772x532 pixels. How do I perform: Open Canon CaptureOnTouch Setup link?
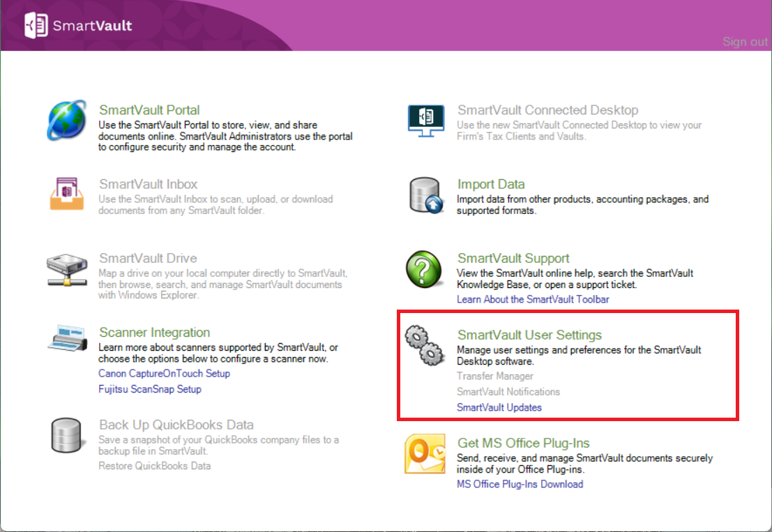pos(165,374)
